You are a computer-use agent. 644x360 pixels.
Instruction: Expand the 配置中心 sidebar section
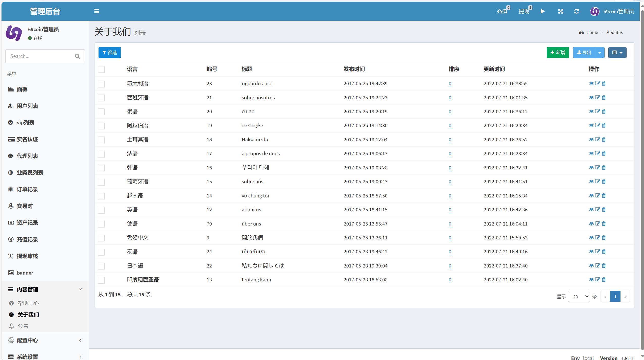45,340
